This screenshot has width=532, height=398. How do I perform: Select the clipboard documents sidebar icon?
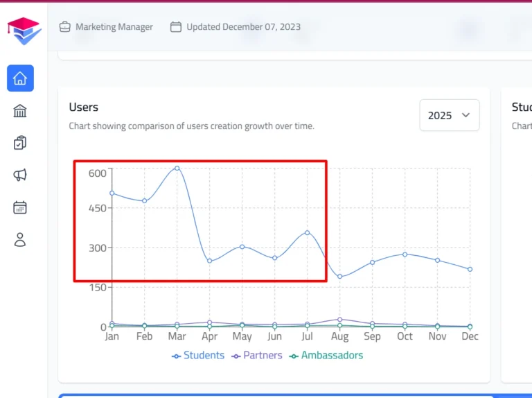pyautogui.click(x=20, y=143)
